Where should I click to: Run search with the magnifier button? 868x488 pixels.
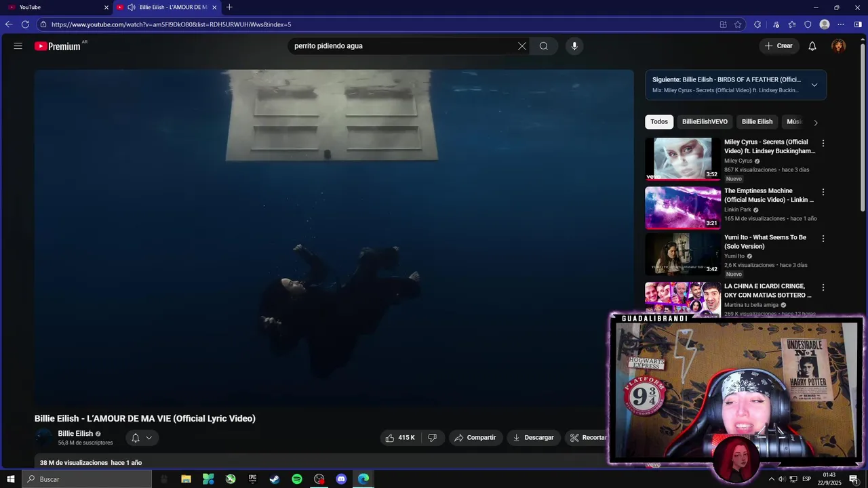click(x=544, y=46)
